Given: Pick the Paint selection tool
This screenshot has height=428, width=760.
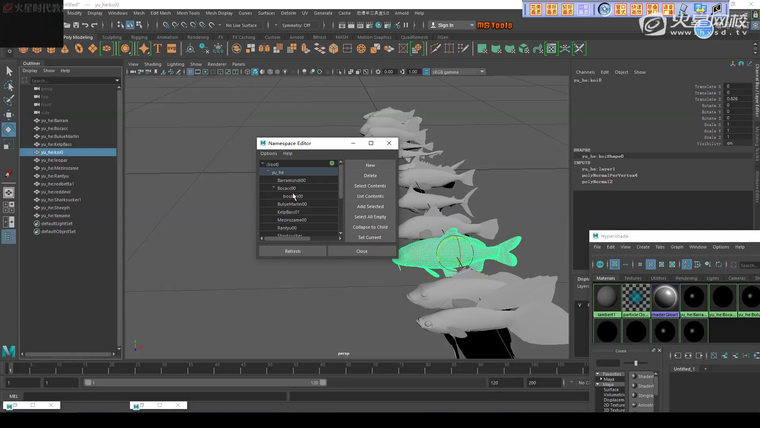Looking at the screenshot, I should [x=9, y=100].
